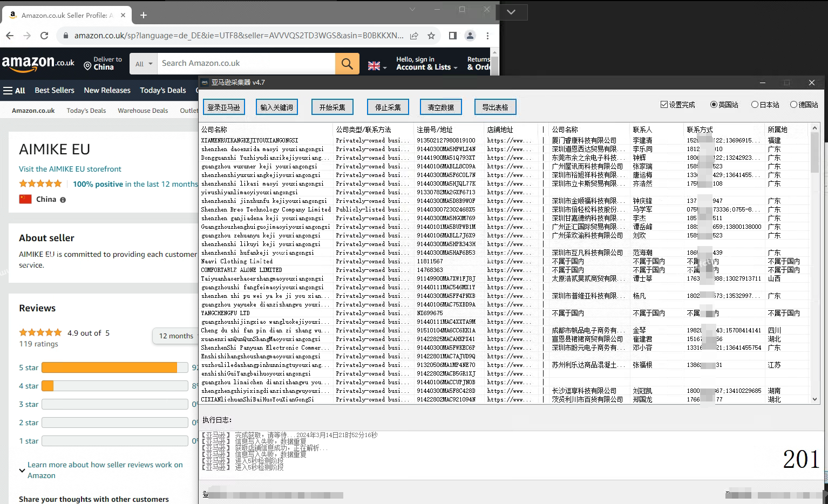828x504 pixels.
Task: Click the browser back arrow
Action: pyautogui.click(x=10, y=36)
